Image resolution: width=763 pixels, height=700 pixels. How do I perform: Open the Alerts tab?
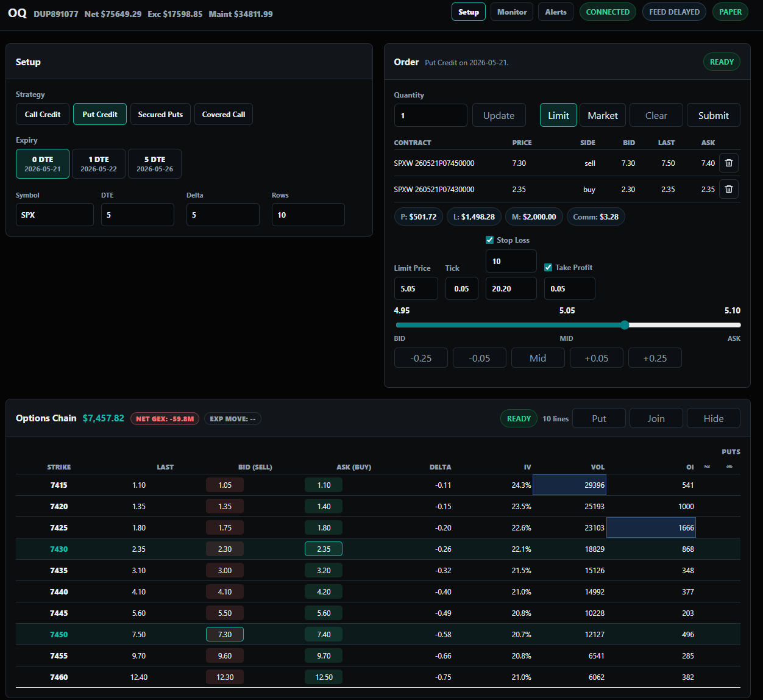pos(556,12)
